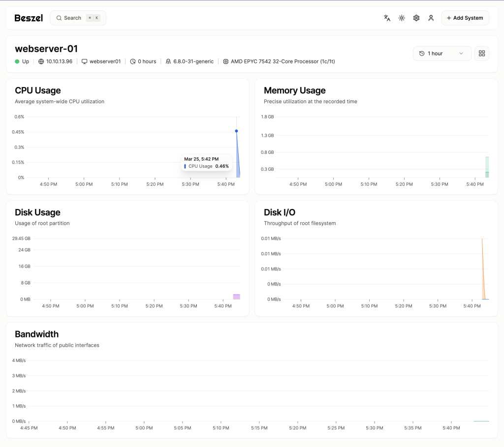Click the Beszel logo
This screenshot has height=447, width=504.
[x=29, y=18]
